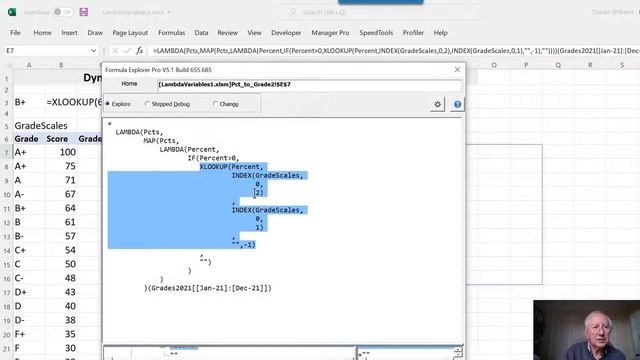This screenshot has width=640, height=360.
Task: Click the cell with score 64
Action: 61,208
